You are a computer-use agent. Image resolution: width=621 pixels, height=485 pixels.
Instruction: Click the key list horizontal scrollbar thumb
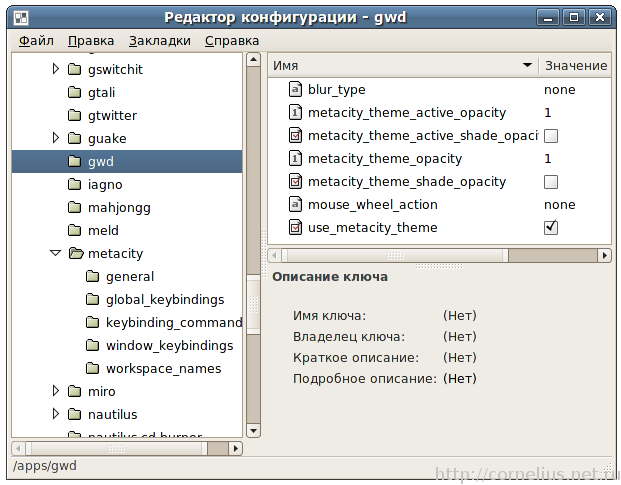pyautogui.click(x=395, y=255)
